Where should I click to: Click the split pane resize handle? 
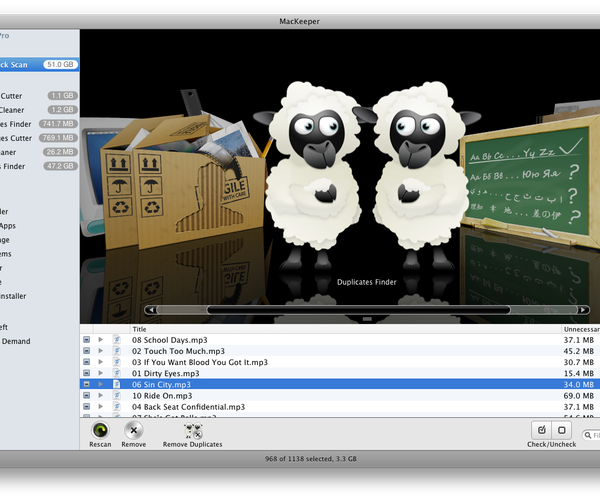(367, 319)
